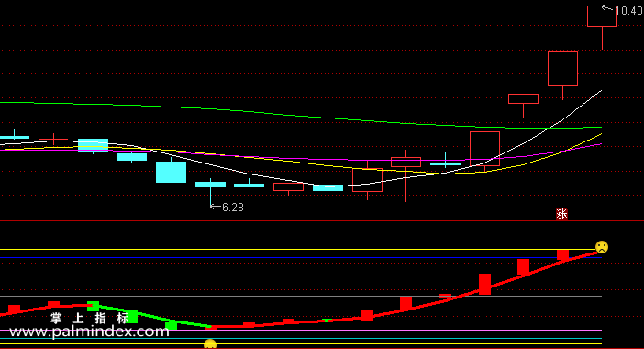The height and width of the screenshot is (349, 644).
Task: Click the first large red candle breaking above averages
Action: click(484, 149)
